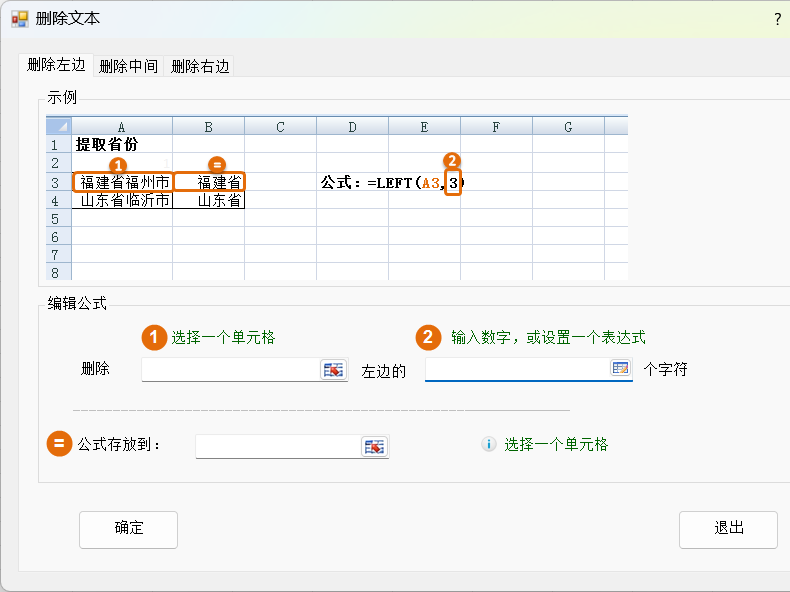Focus the 公式存放到 output cell field

pyautogui.click(x=277, y=446)
